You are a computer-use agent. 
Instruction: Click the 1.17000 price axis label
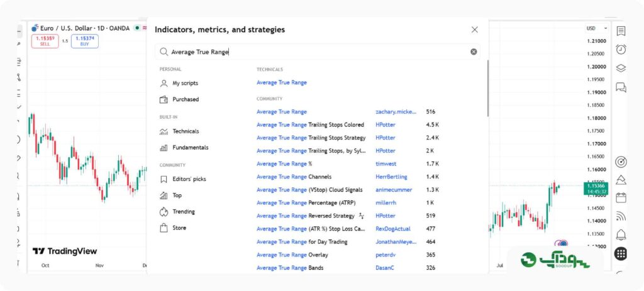coord(596,144)
